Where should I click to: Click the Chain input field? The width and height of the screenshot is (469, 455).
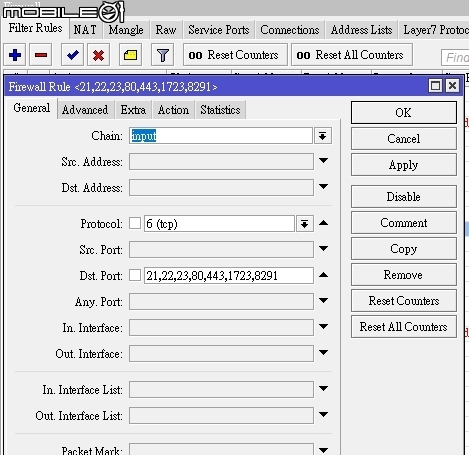[x=221, y=136]
